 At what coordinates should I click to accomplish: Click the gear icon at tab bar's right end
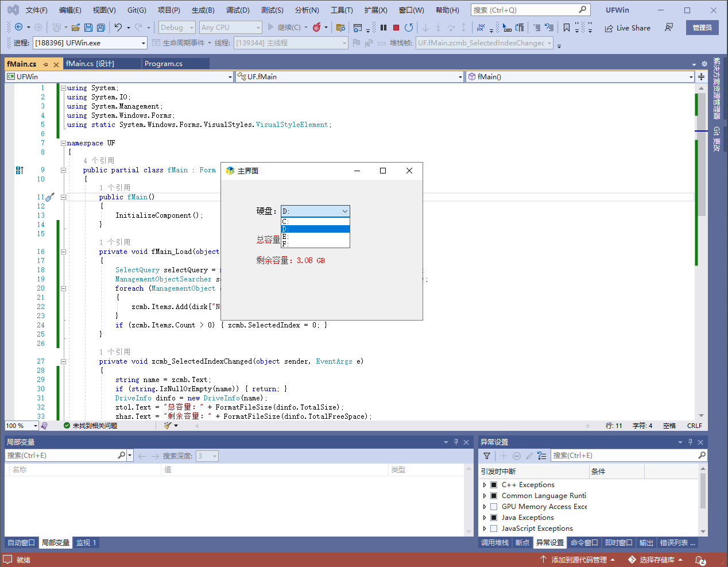pyautogui.click(x=704, y=64)
